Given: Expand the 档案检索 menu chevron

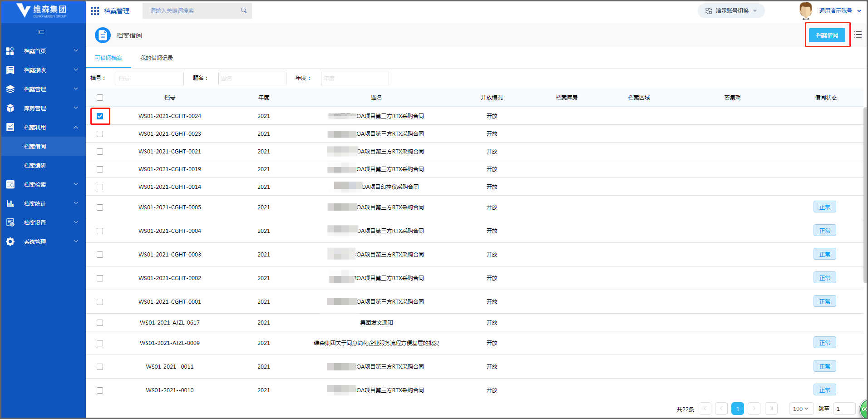Looking at the screenshot, I should pyautogui.click(x=76, y=184).
